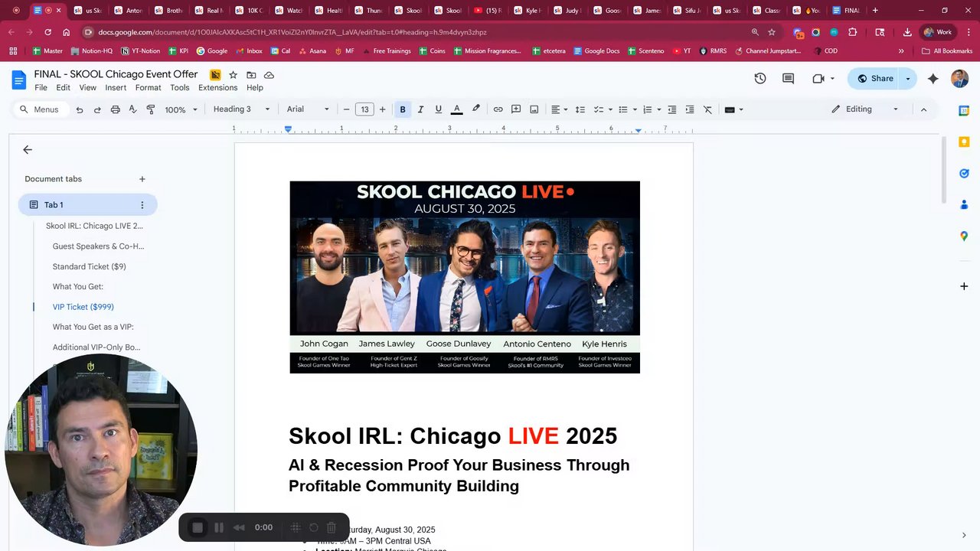The image size is (980, 551).
Task: Open the text alignment dropdown
Action: 559,109
